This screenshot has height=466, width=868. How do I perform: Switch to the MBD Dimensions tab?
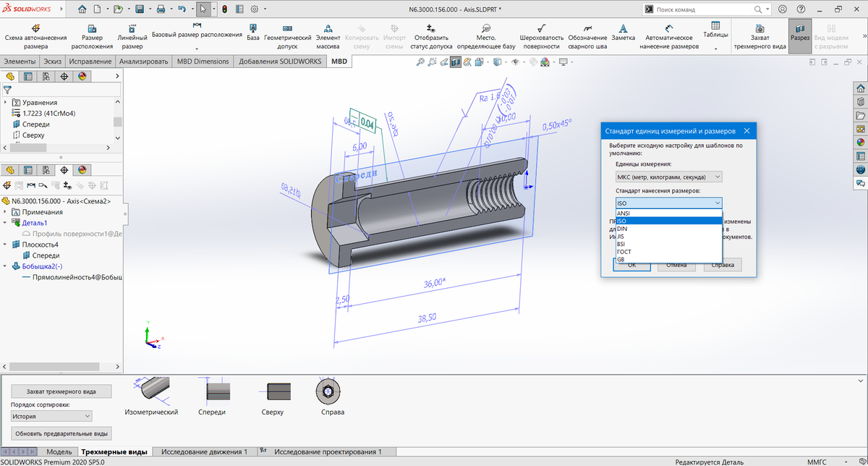pyautogui.click(x=203, y=62)
